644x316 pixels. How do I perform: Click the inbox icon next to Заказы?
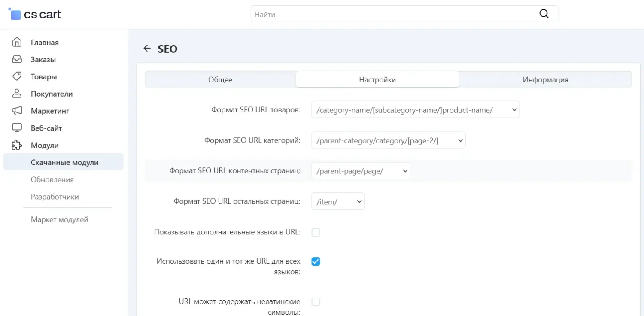[17, 59]
